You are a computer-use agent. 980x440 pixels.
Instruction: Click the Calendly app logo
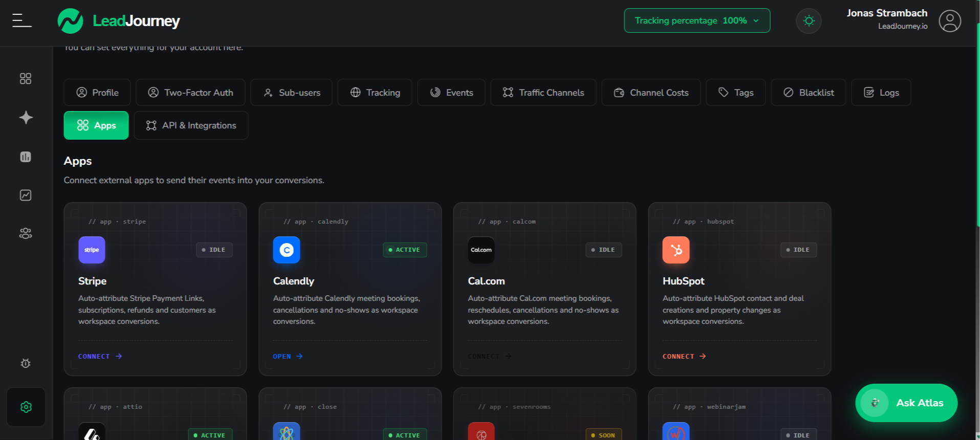[287, 250]
